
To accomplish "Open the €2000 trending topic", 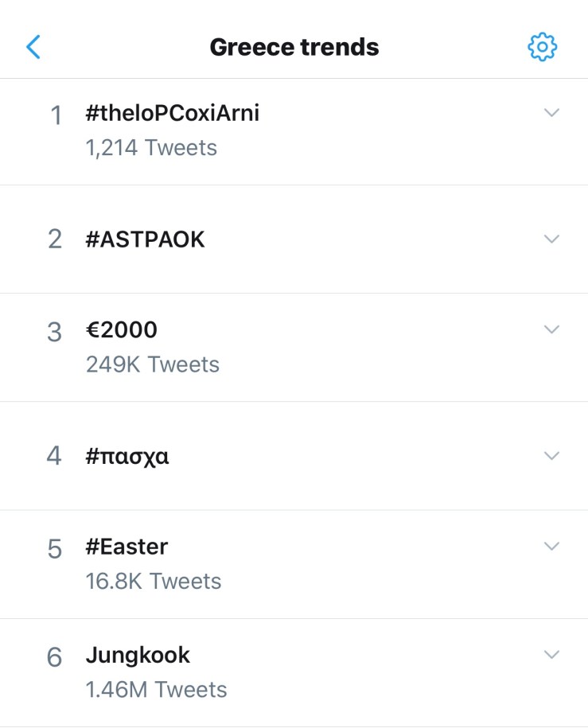I will click(x=122, y=330).
